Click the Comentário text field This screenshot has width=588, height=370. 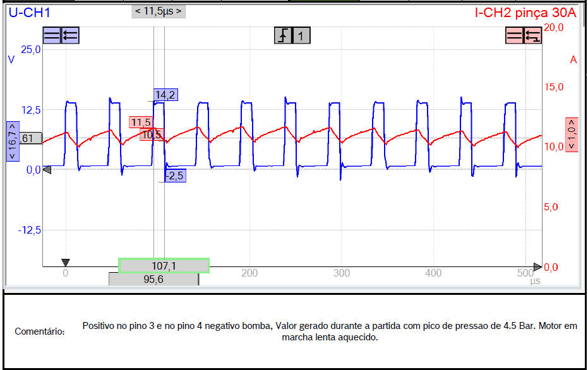[x=328, y=331]
